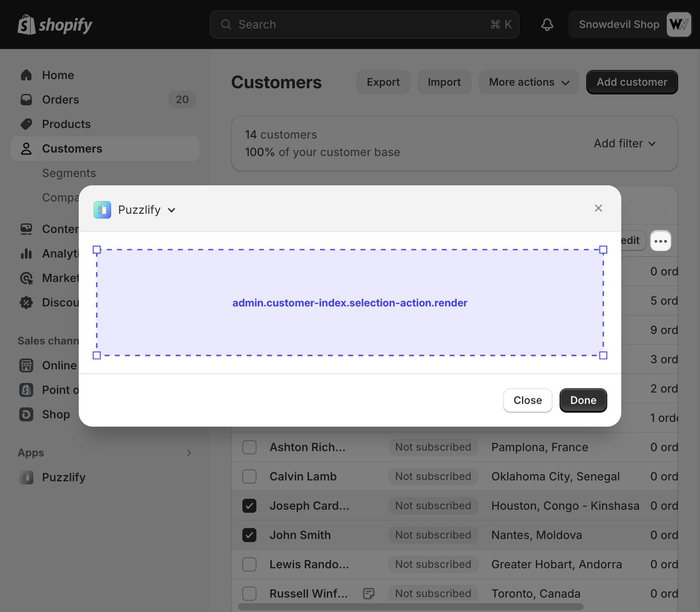This screenshot has height=612, width=700.
Task: Open Segments in the sidebar
Action: point(69,173)
